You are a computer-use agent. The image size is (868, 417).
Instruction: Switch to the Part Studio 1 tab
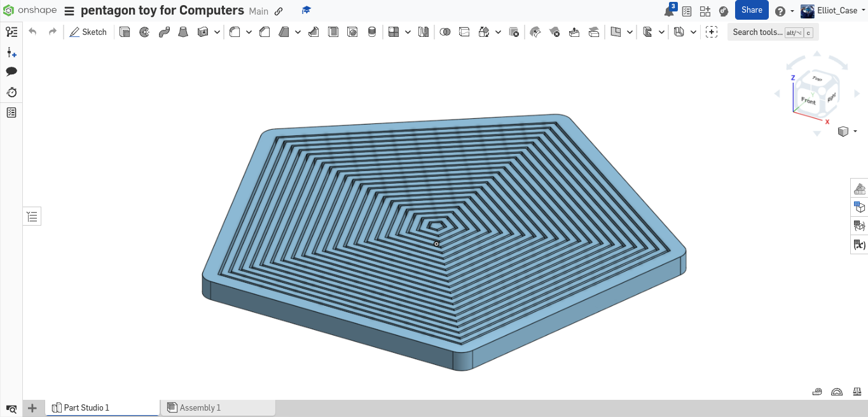point(102,407)
